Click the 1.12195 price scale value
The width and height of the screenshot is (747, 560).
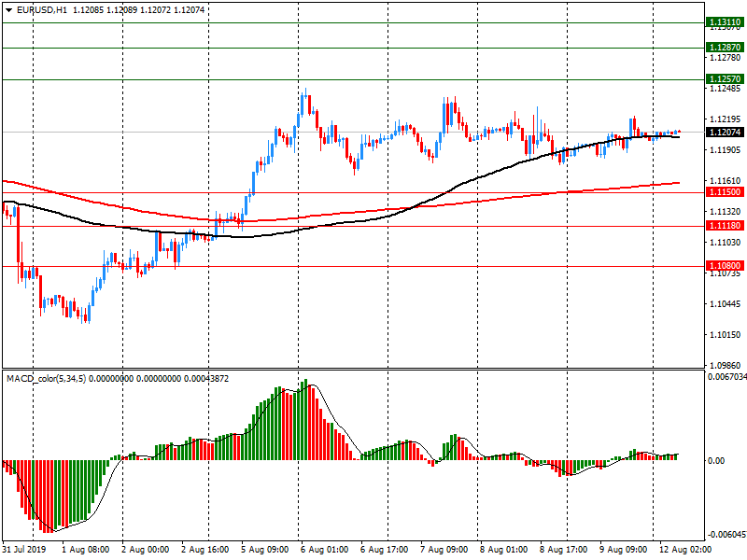click(x=726, y=119)
